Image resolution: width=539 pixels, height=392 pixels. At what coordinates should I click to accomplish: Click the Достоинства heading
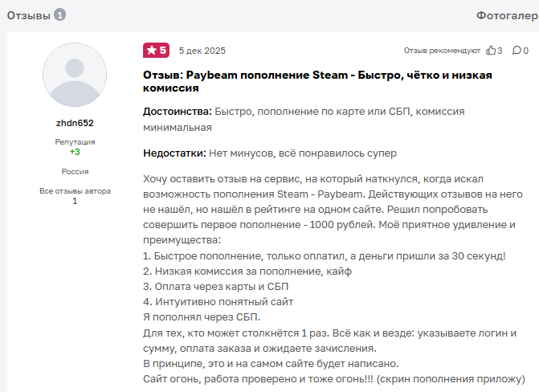(x=177, y=112)
